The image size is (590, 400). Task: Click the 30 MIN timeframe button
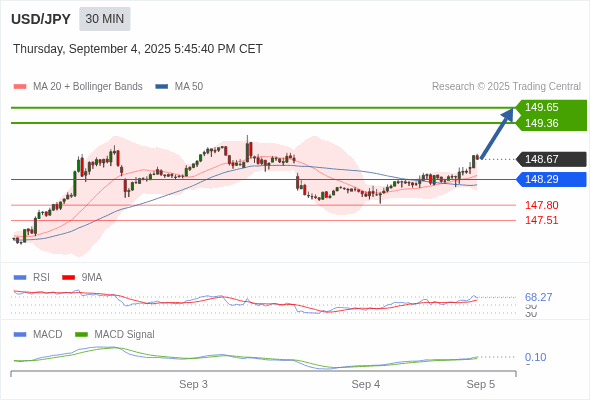(x=105, y=19)
